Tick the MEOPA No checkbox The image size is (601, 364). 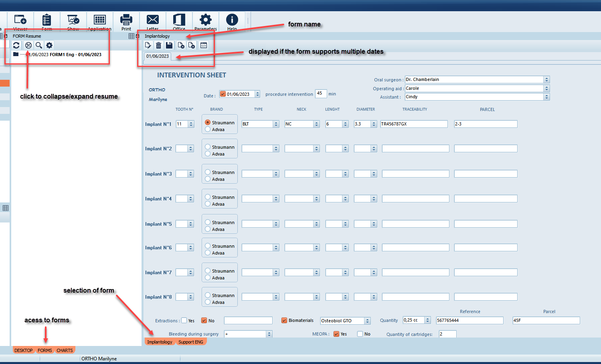click(x=360, y=334)
